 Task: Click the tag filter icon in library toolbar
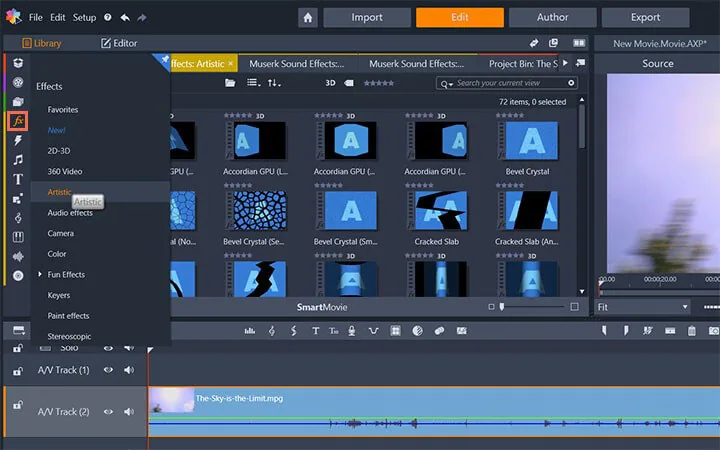tap(349, 83)
